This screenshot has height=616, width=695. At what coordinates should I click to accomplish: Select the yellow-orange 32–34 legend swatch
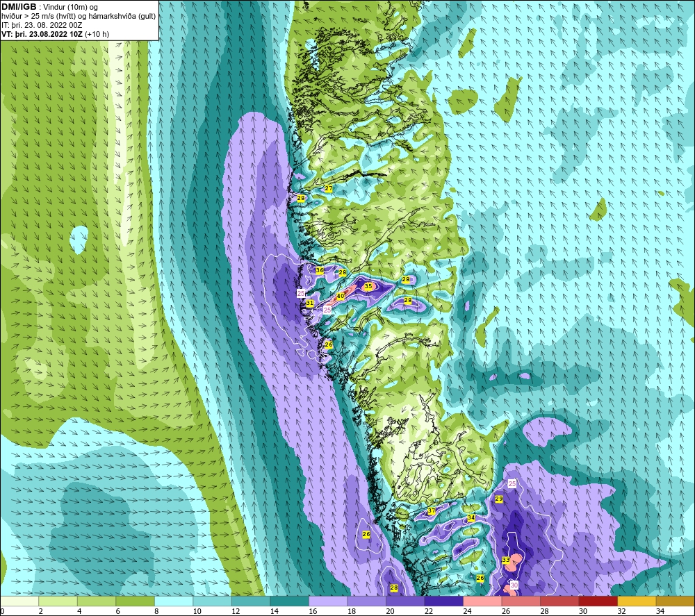click(637, 601)
